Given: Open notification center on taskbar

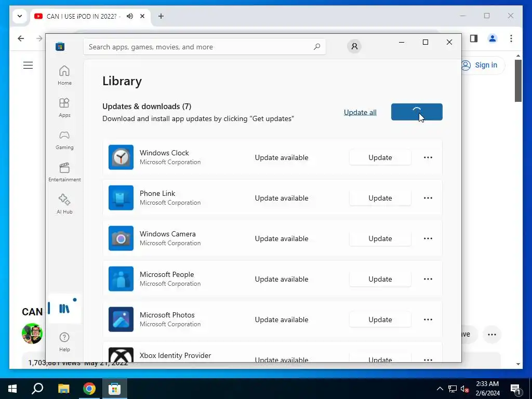Looking at the screenshot, I should pyautogui.click(x=515, y=389).
